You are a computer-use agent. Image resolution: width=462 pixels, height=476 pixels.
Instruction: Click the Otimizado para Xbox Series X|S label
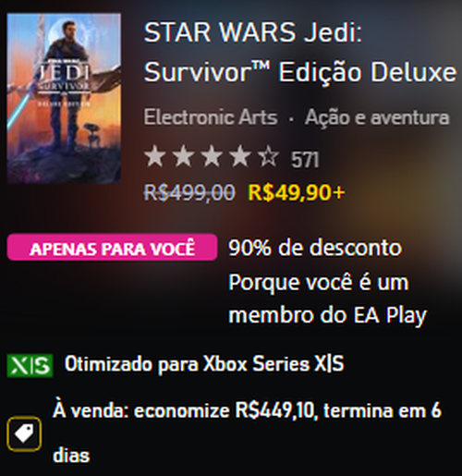coord(204,364)
